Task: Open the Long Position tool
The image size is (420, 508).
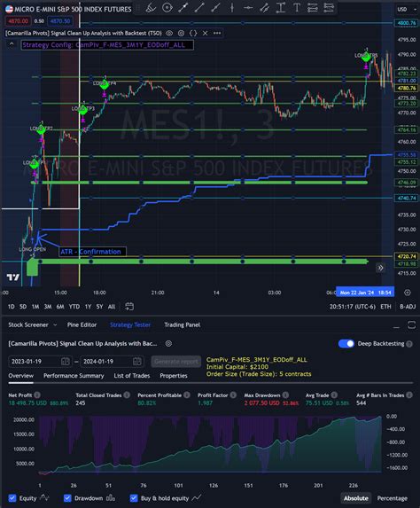Action: coord(313,7)
